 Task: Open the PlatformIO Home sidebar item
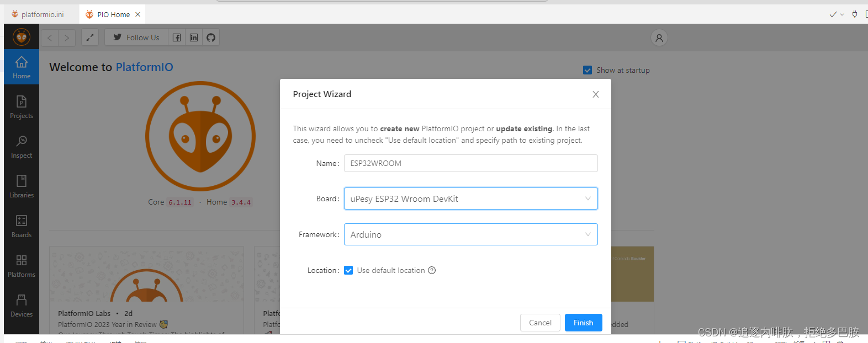(22, 67)
